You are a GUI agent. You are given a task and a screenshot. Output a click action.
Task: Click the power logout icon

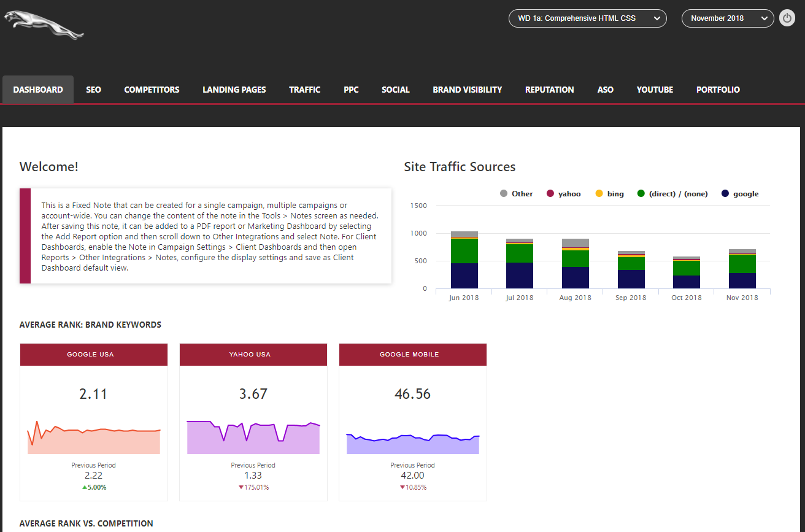(787, 18)
